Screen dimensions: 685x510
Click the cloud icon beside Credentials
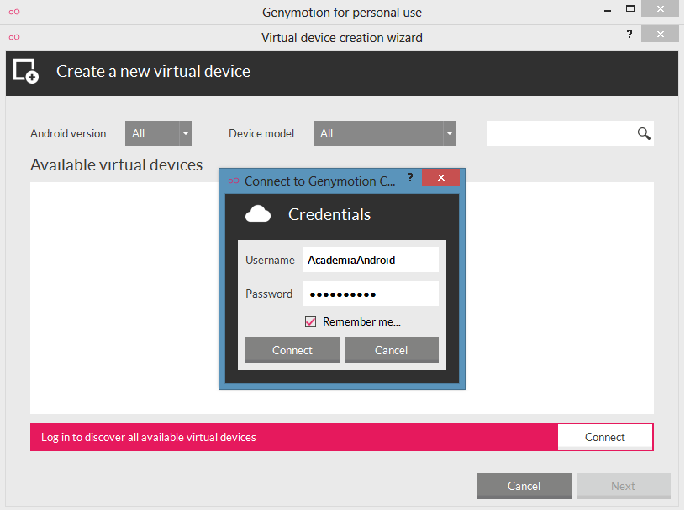[258, 214]
